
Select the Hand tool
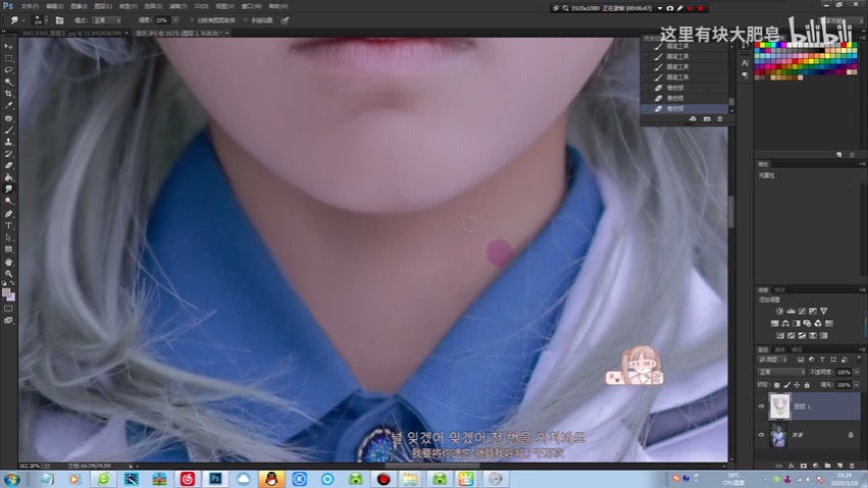coord(8,262)
